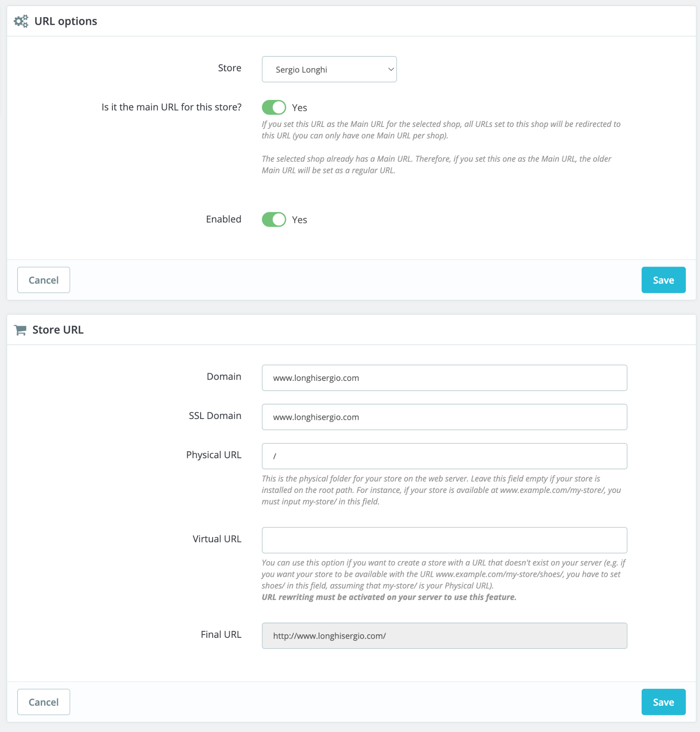
Task: Click the Physical URL input field
Action: pos(444,456)
